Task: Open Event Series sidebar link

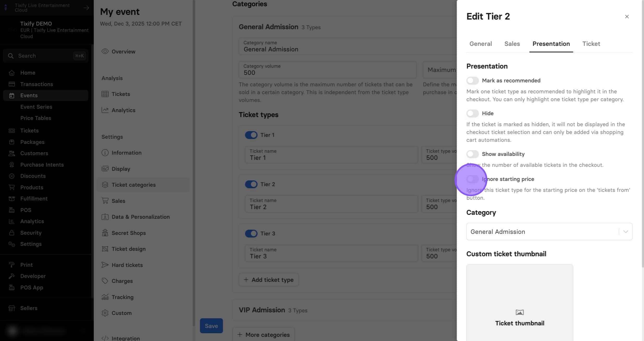Action: [36, 107]
